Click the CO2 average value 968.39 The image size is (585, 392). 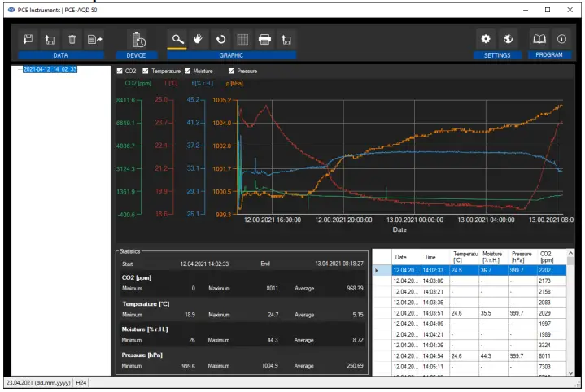point(355,289)
